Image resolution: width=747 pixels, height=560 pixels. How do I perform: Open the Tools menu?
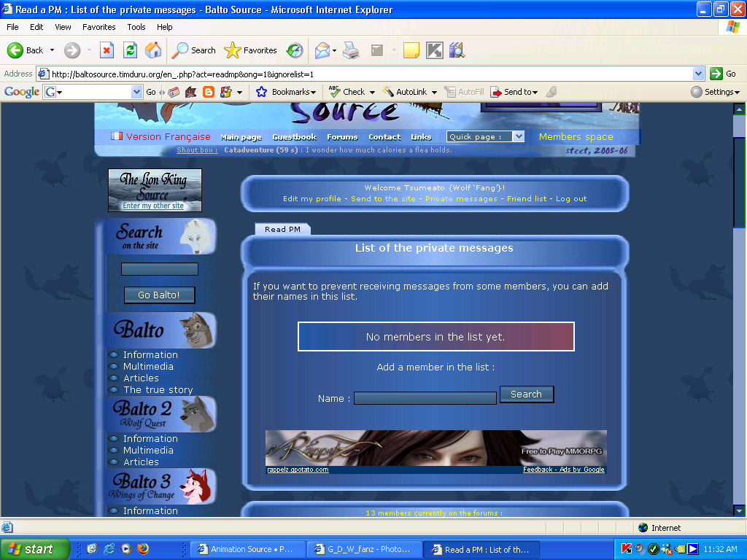coord(136,27)
